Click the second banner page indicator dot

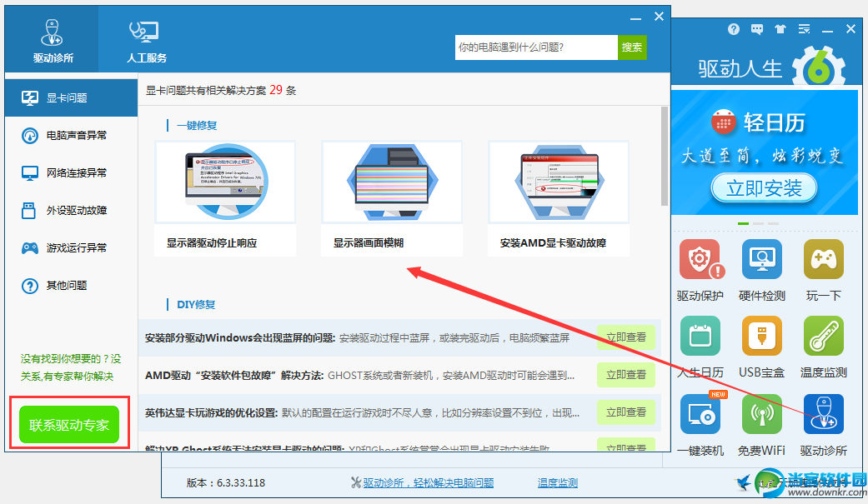point(759,223)
